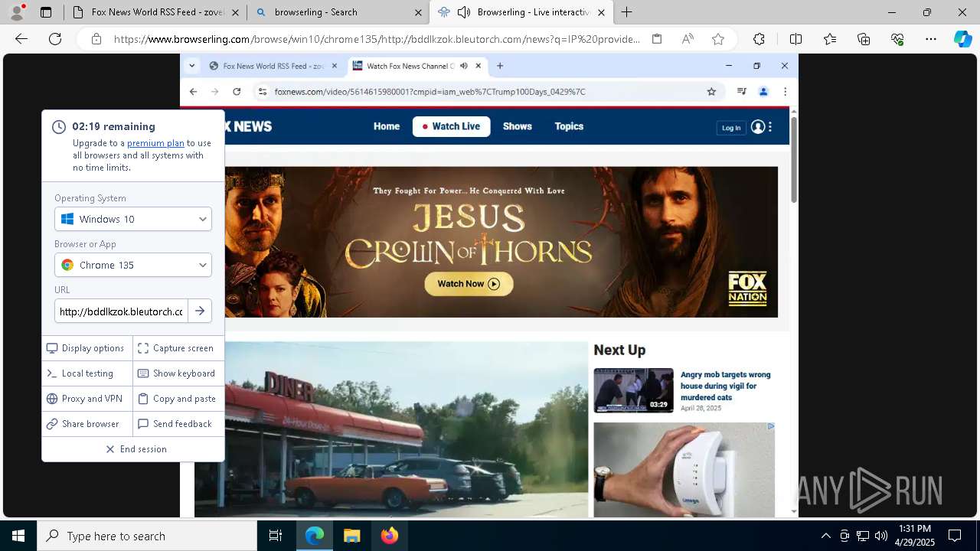Click Browserling URL input field
The width and height of the screenshot is (980, 551).
pyautogui.click(x=121, y=311)
